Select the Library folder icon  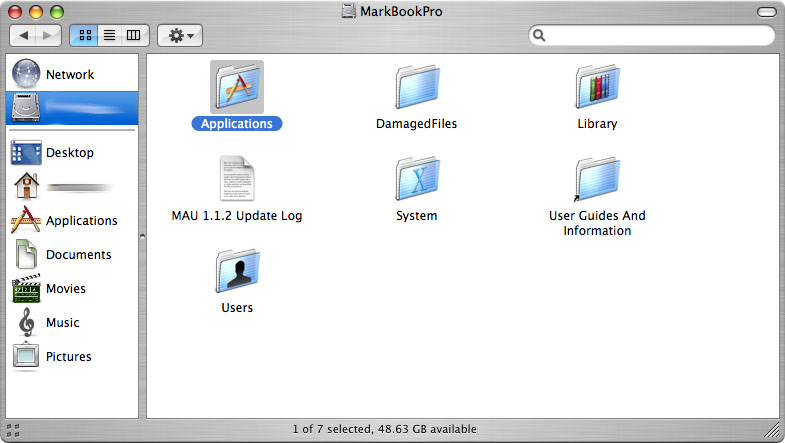pyautogui.click(x=597, y=87)
